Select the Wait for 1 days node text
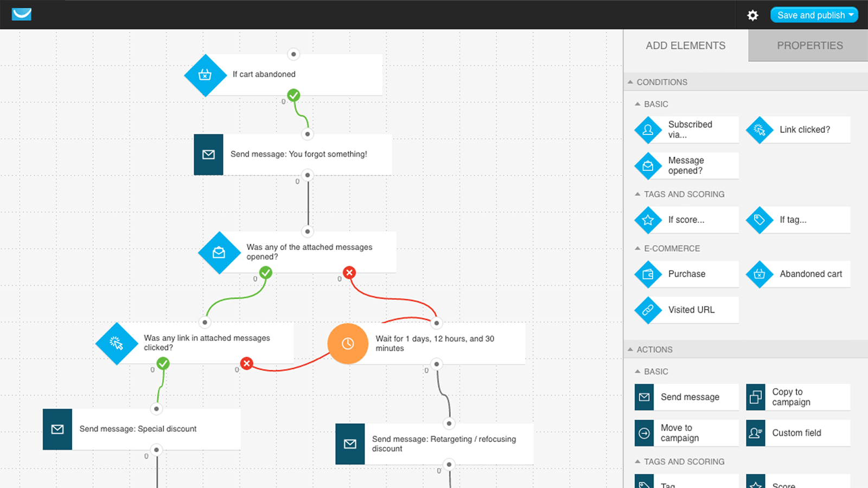This screenshot has width=868, height=488. point(435,343)
